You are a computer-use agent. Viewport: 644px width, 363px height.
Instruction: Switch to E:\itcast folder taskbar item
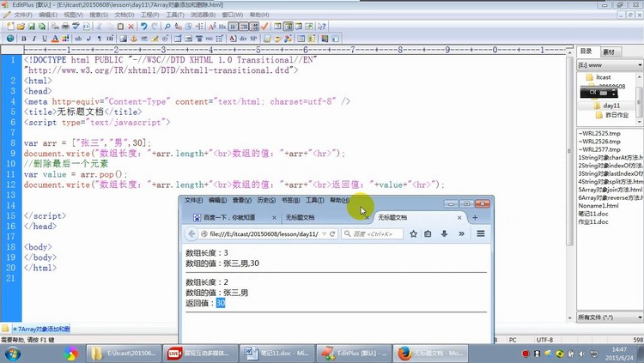124,354
